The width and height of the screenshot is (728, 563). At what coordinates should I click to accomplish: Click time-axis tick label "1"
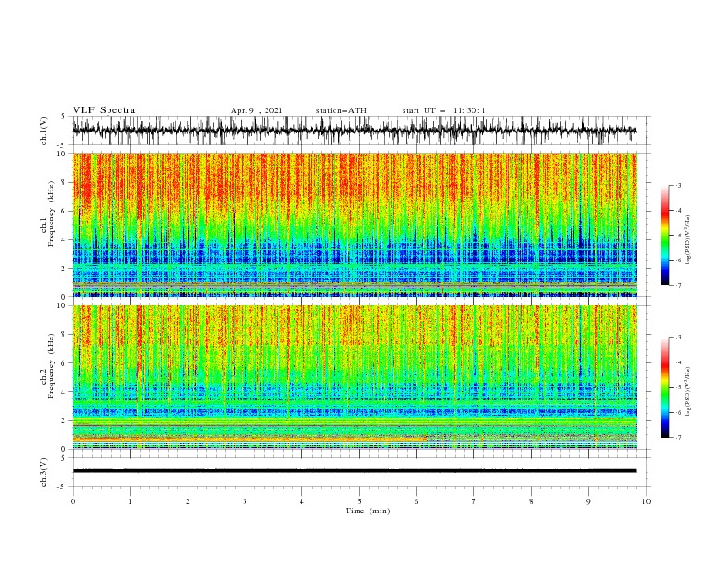(x=130, y=501)
